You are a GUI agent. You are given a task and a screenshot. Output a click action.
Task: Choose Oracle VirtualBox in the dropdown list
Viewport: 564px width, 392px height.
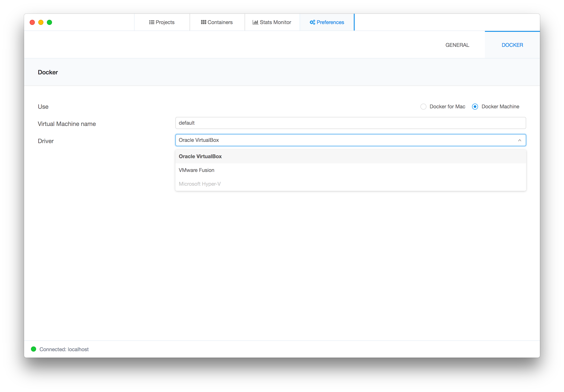pos(200,156)
